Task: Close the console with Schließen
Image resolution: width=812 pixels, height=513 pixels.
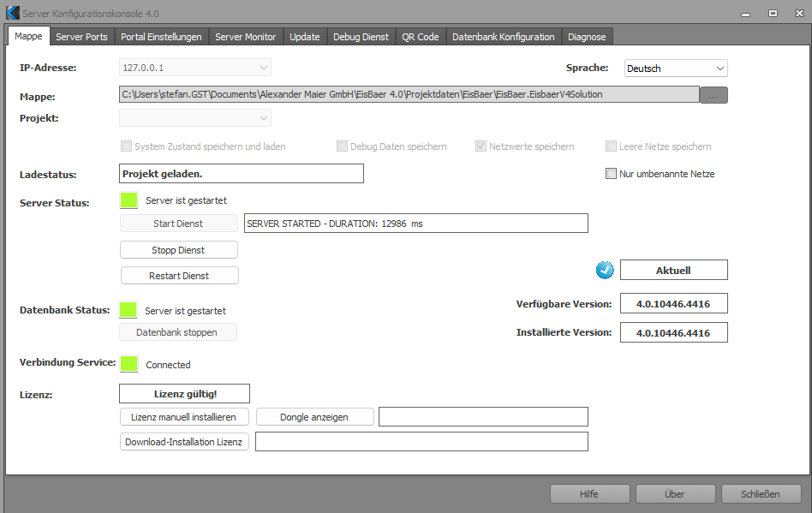Action: click(x=761, y=494)
